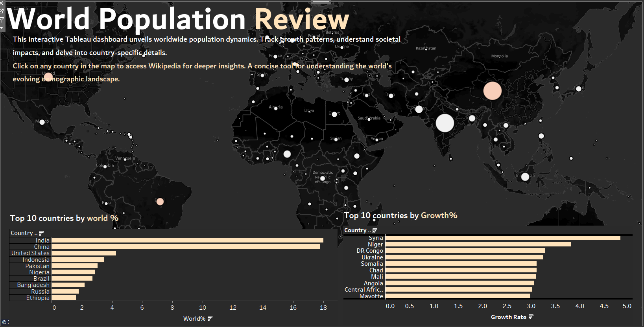The width and height of the screenshot is (644, 327).
Task: Remove the map from dashboard with X icon
Action: pos(2,3)
